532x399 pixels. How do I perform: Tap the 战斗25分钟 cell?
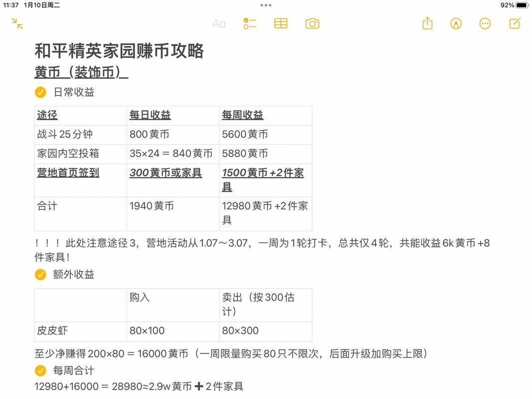coord(80,135)
